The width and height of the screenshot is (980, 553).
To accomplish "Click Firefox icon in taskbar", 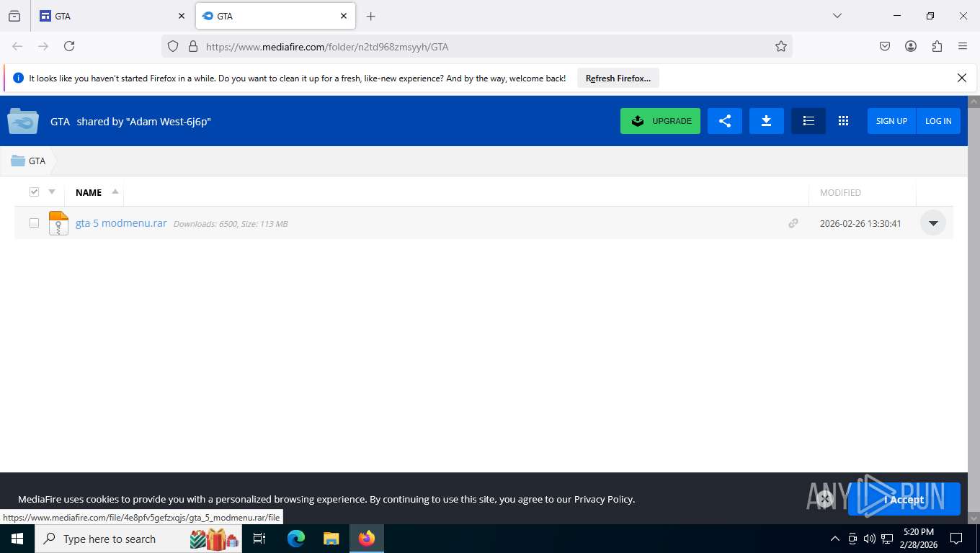I will coord(367,539).
